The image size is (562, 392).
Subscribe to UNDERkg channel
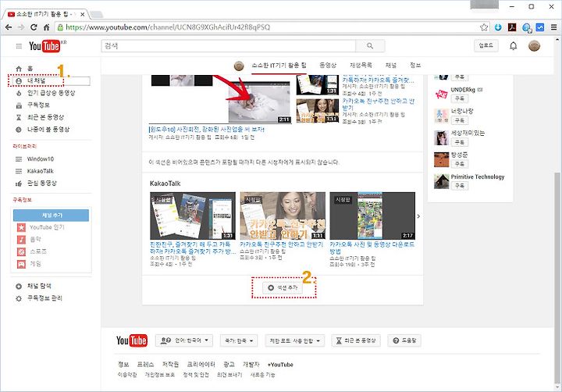click(x=460, y=98)
